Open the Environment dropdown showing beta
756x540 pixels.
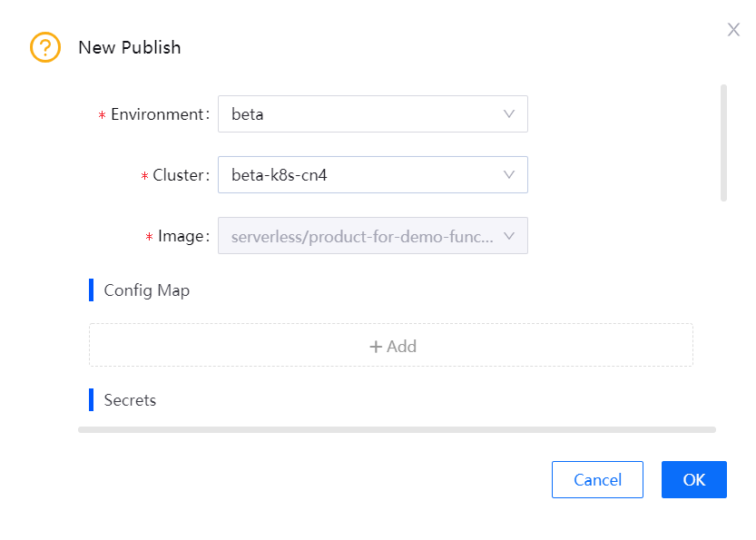(x=372, y=113)
